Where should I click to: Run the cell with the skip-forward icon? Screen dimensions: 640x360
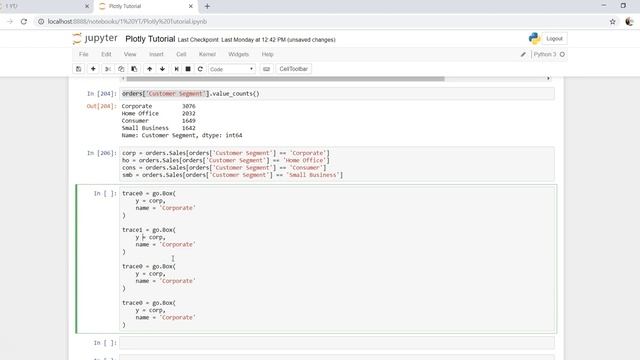[176, 69]
